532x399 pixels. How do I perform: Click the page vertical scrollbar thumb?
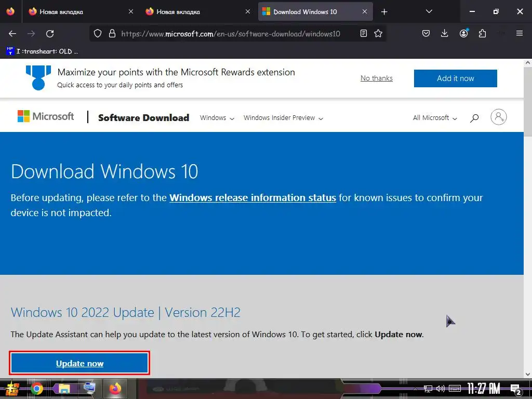(528, 102)
